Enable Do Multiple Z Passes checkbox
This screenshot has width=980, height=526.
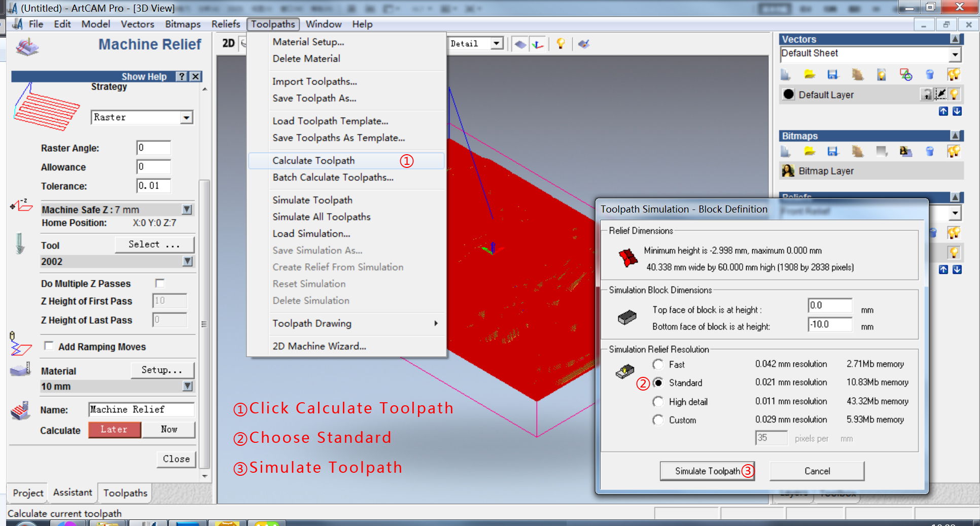[160, 283]
